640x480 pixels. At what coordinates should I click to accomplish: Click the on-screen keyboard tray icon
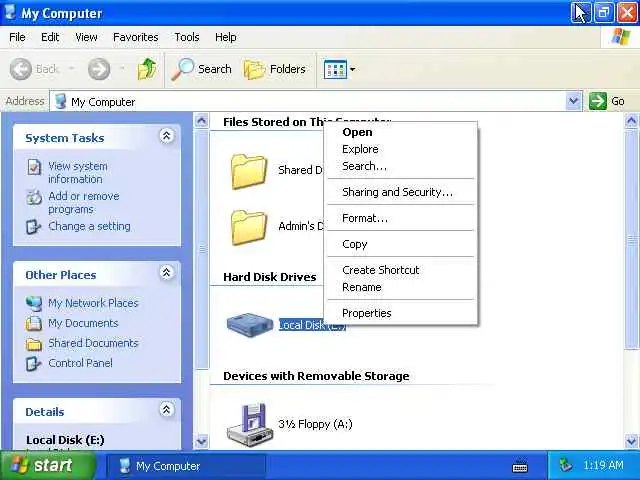[x=520, y=466]
